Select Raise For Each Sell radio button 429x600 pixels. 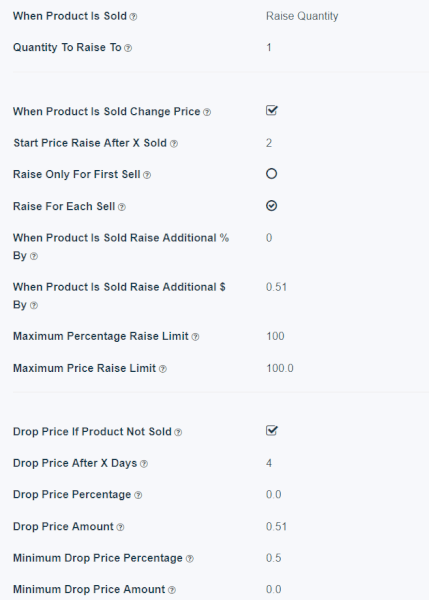[271, 206]
